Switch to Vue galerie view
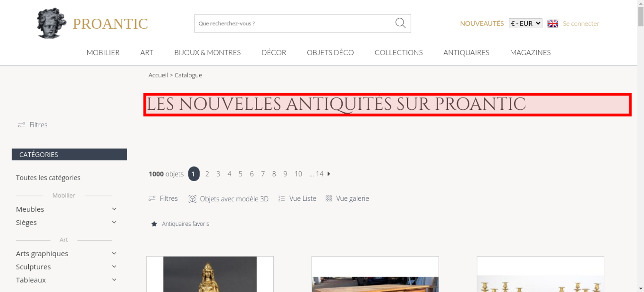Image resolution: width=644 pixels, height=292 pixels. click(347, 198)
